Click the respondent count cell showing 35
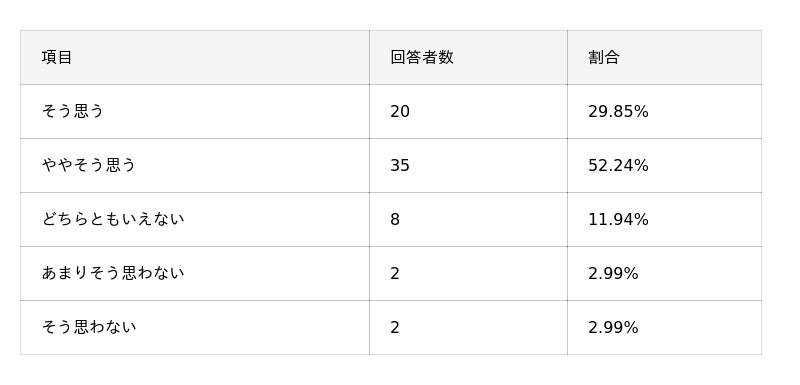The height and width of the screenshot is (385, 800). [x=399, y=165]
